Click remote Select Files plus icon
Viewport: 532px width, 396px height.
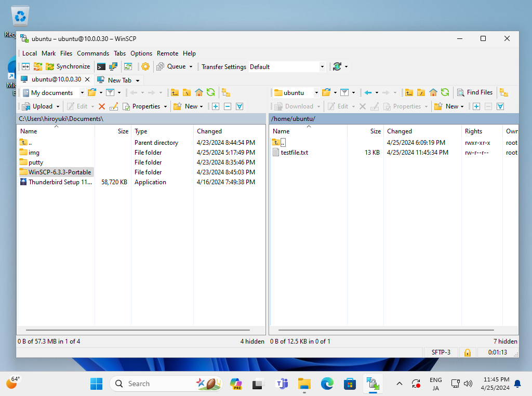(476, 106)
